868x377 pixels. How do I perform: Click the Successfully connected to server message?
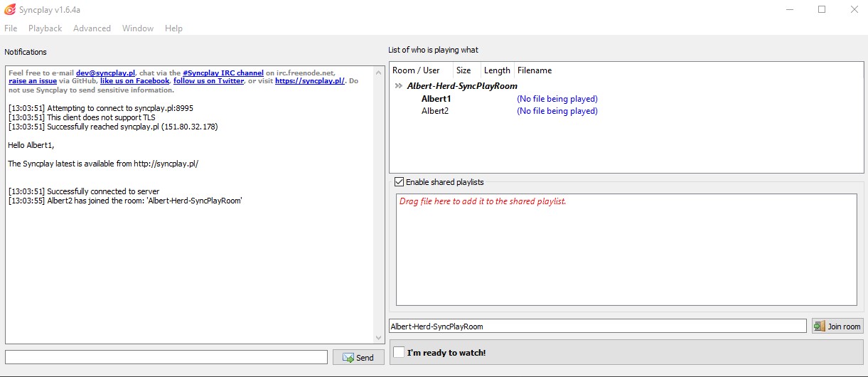[84, 191]
